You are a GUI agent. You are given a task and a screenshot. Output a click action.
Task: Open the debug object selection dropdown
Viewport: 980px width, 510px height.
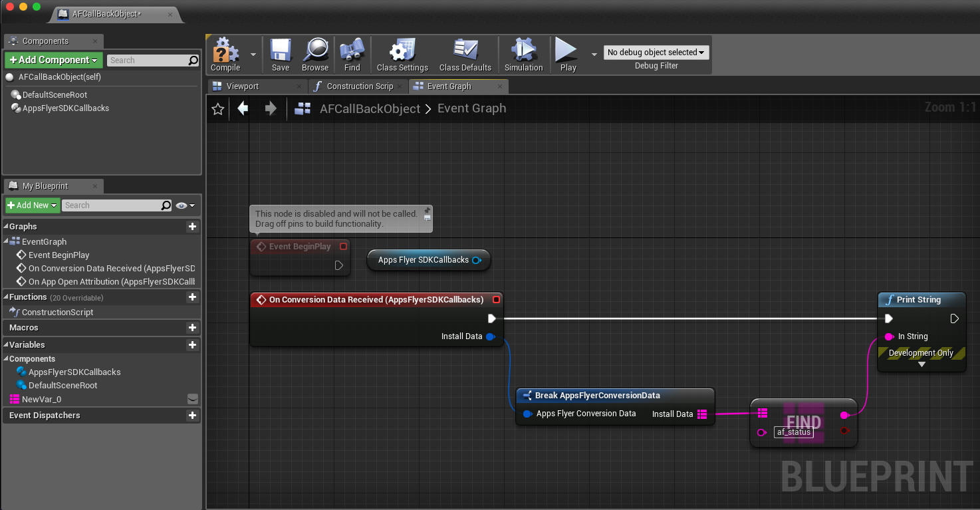(x=656, y=53)
